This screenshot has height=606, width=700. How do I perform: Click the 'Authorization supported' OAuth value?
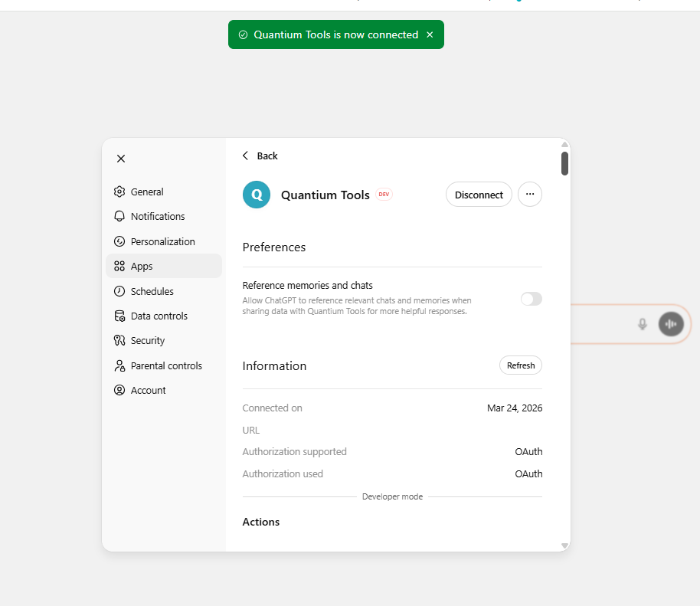click(528, 452)
